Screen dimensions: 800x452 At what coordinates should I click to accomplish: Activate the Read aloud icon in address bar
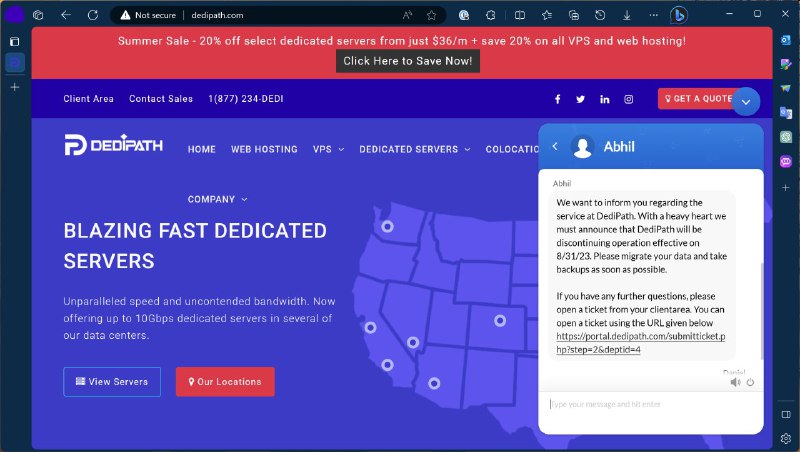[x=407, y=15]
